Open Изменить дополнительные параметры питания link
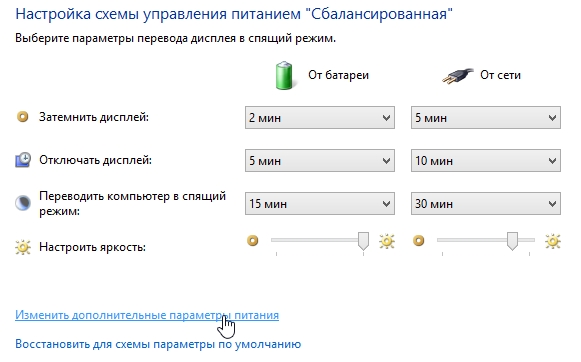Image resolution: width=581 pixels, height=362 pixels. tap(147, 315)
